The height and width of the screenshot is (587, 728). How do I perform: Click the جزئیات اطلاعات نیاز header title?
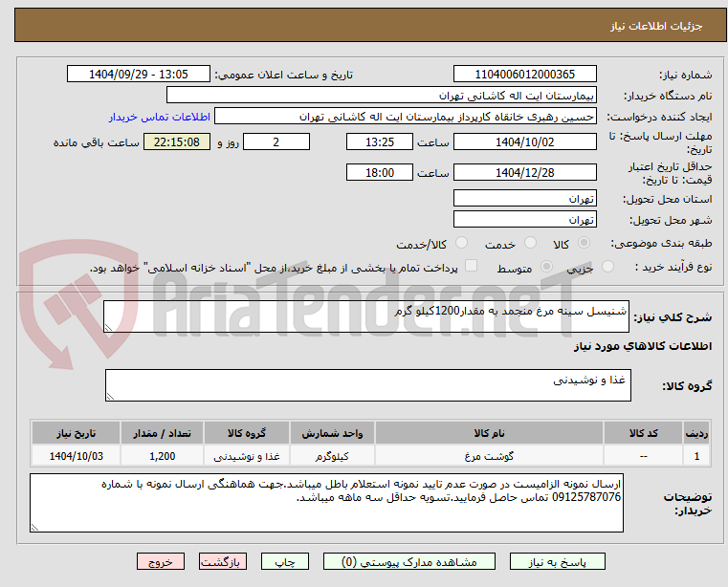pyautogui.click(x=655, y=26)
